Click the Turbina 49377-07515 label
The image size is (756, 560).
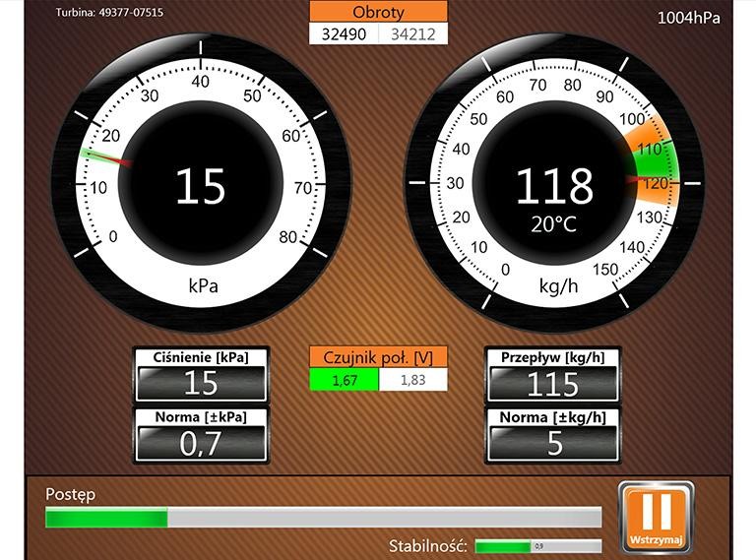[109, 13]
